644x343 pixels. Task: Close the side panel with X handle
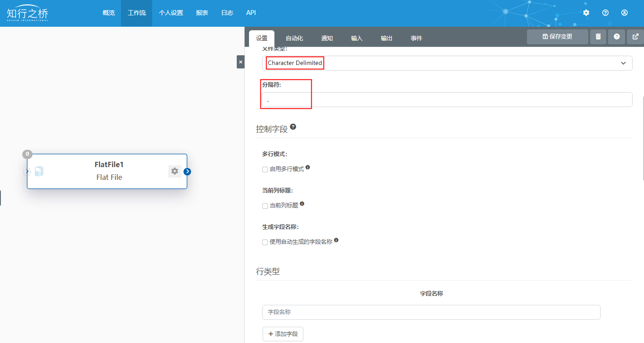tap(240, 62)
